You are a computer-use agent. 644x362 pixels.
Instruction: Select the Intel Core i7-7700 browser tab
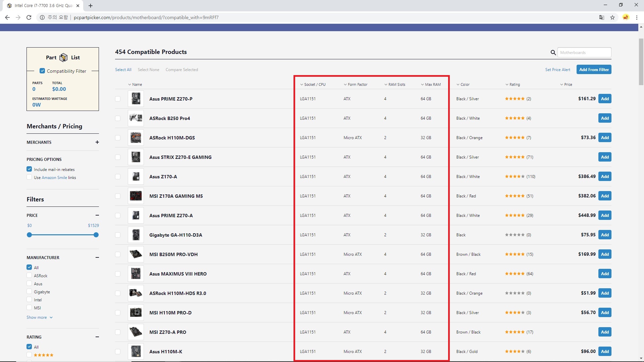coord(44,6)
